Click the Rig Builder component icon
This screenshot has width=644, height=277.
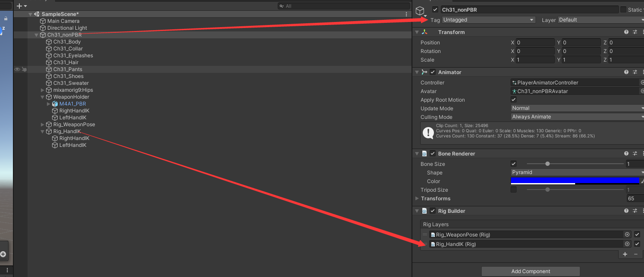click(x=424, y=211)
